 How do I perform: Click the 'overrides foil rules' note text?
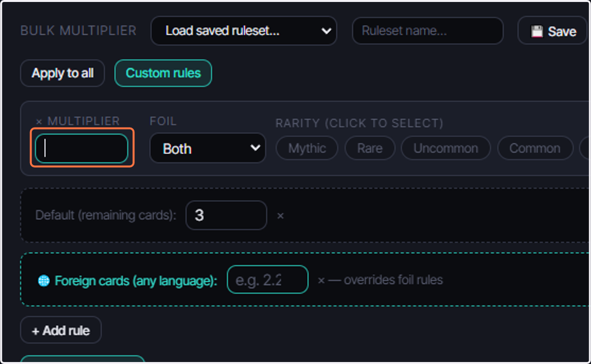[393, 280]
